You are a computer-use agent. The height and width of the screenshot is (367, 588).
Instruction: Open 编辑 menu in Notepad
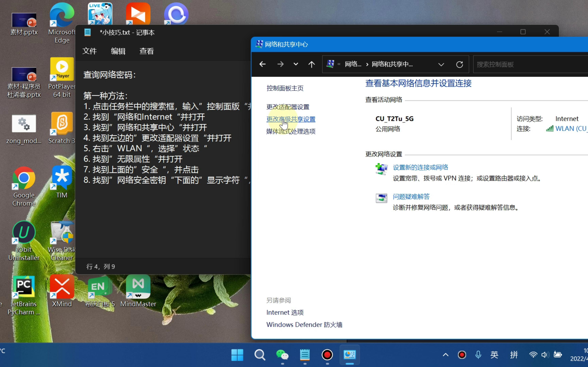pyautogui.click(x=118, y=51)
